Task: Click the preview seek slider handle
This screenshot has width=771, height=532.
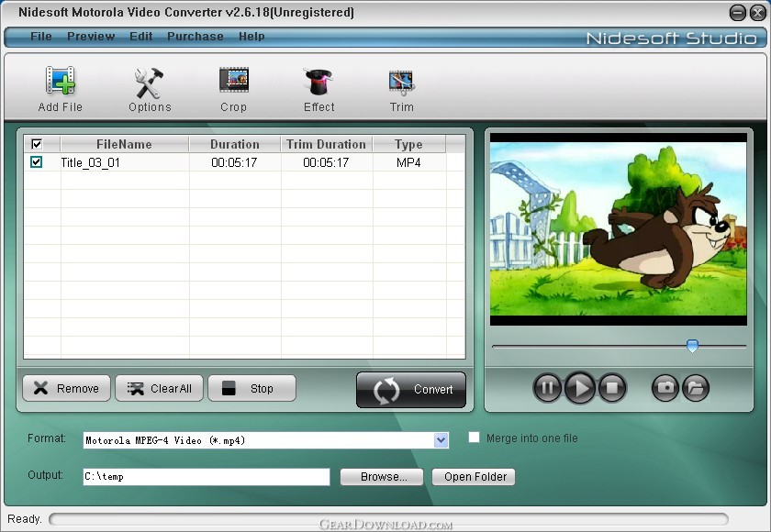Action: 692,346
